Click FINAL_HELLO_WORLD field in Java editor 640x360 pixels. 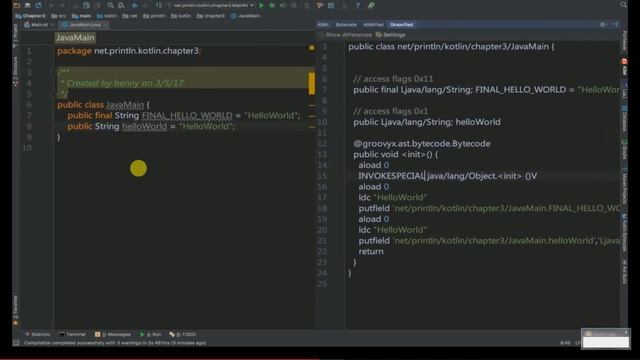pos(187,116)
